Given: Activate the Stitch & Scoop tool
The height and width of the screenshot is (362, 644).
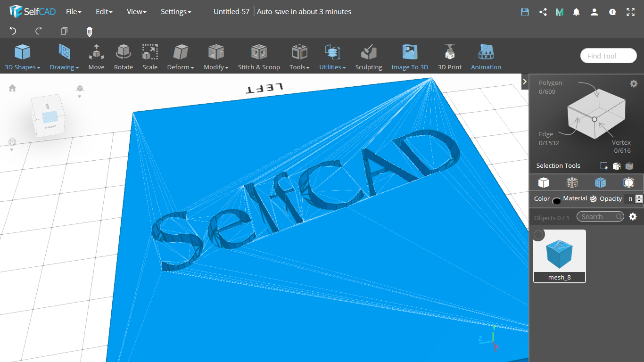Looking at the screenshot, I should pyautogui.click(x=259, y=57).
